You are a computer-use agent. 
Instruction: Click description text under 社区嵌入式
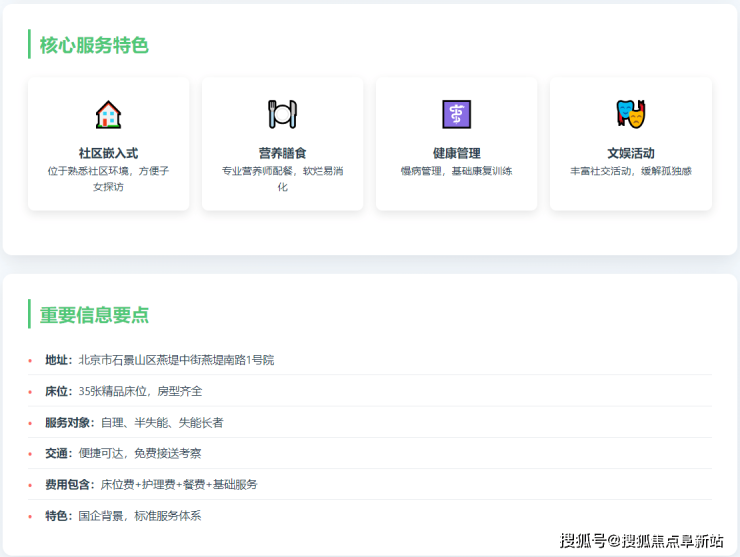coord(108,178)
